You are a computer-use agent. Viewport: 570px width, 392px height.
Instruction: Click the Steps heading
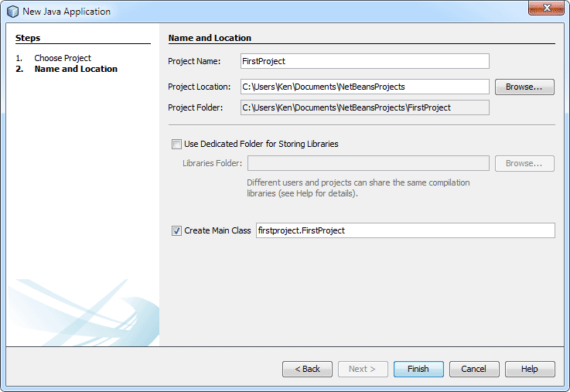[x=28, y=38]
